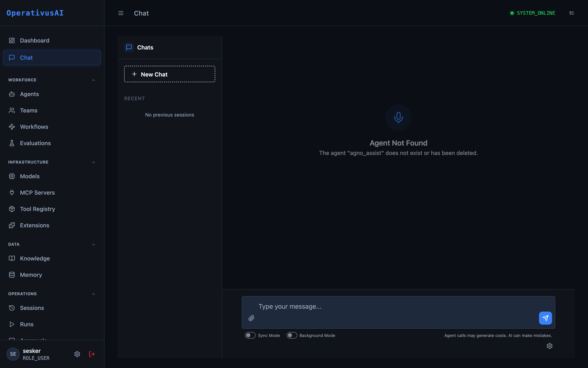Click inside the Type your message field

[x=398, y=312]
